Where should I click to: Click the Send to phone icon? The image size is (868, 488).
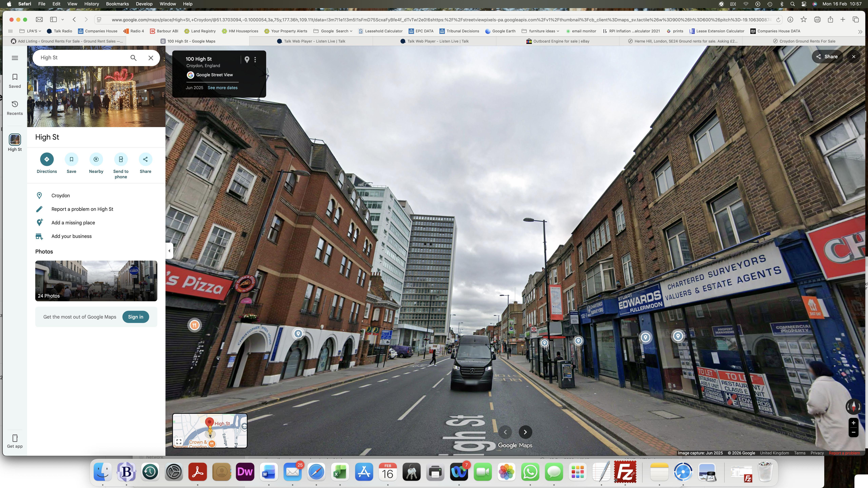click(x=121, y=159)
